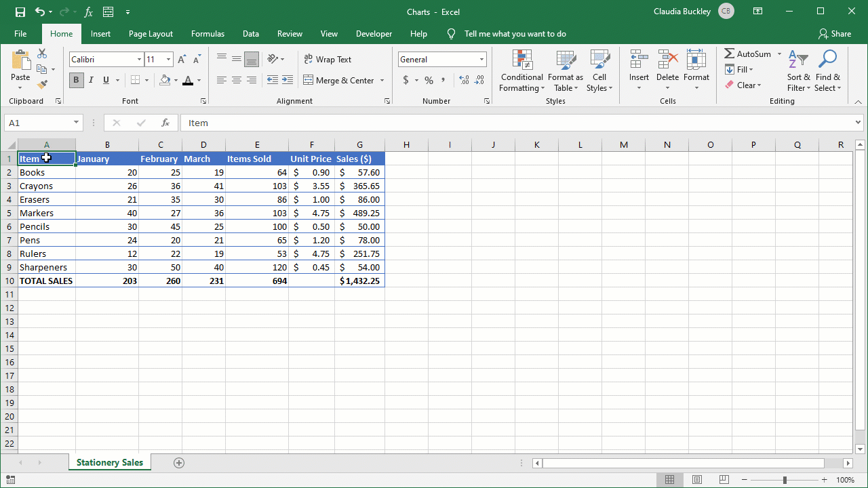Open the General number format dropdown
The height and width of the screenshot is (488, 868).
[481, 59]
